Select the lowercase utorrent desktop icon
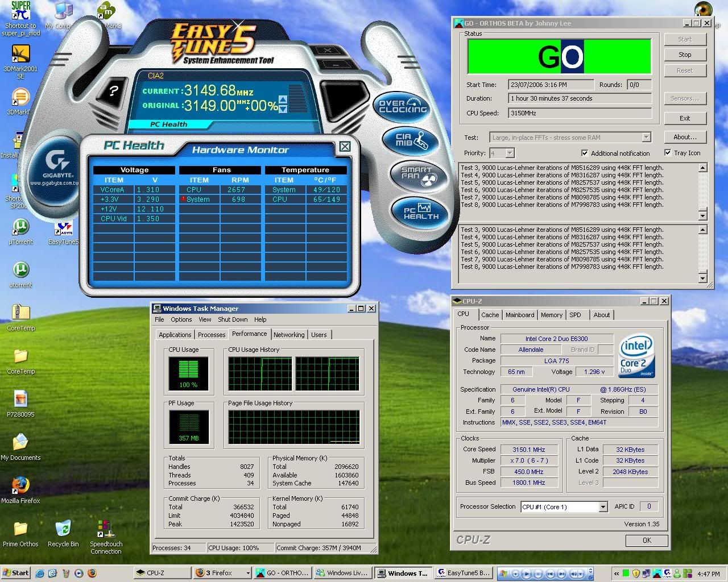The width and height of the screenshot is (728, 582). coord(21,275)
